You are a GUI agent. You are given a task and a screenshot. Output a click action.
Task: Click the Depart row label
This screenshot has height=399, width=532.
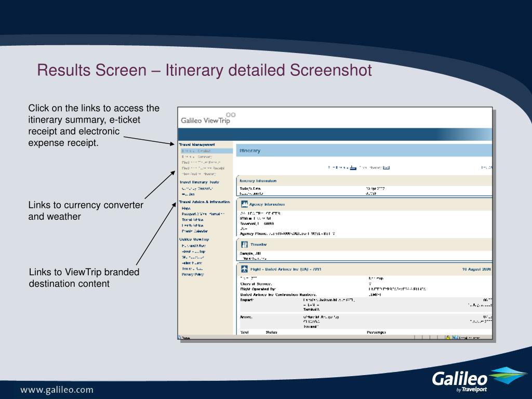click(247, 300)
